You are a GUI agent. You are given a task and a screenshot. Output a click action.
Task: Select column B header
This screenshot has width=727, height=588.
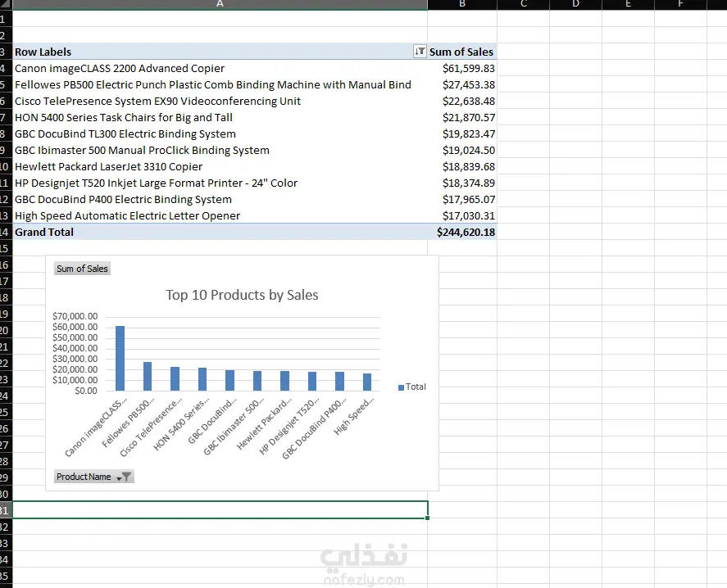[x=461, y=4]
